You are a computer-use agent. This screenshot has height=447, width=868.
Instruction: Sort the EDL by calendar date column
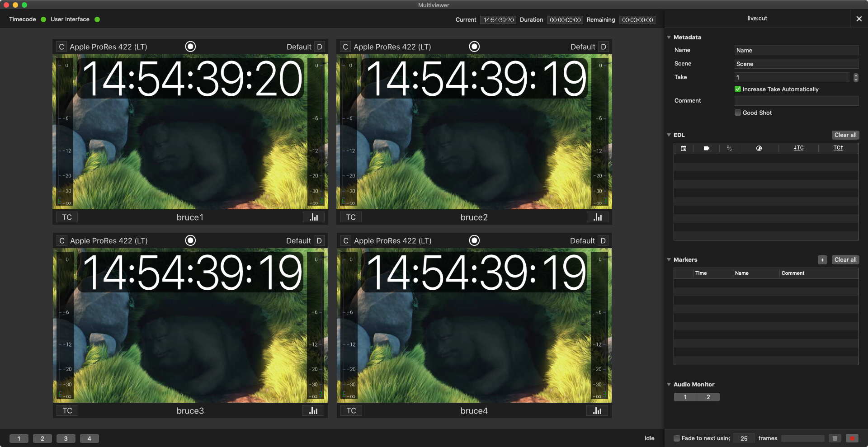pos(684,148)
